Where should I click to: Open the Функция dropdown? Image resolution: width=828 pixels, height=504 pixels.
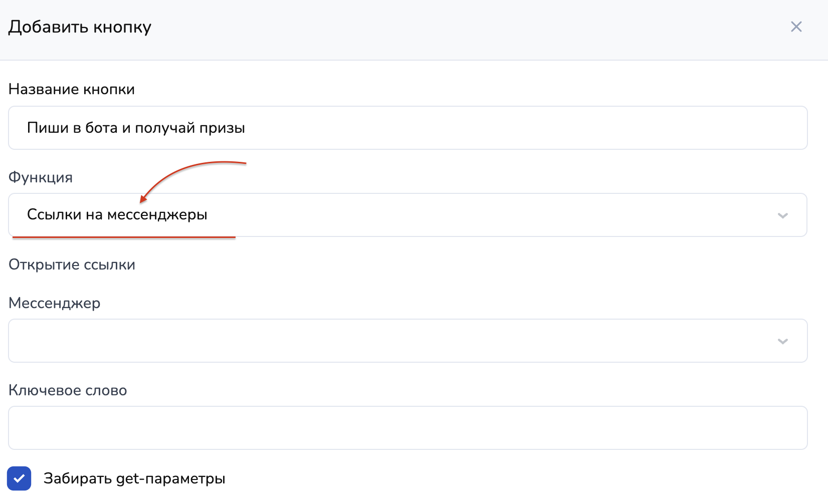click(407, 215)
